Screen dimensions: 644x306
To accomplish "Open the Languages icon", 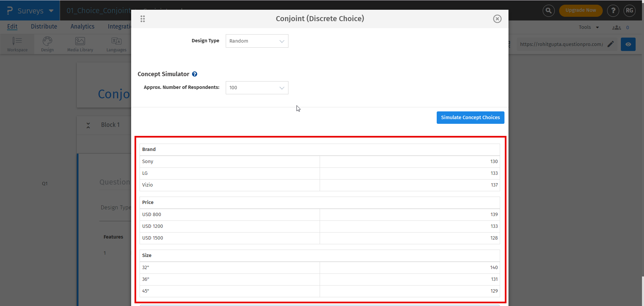I will [116, 44].
